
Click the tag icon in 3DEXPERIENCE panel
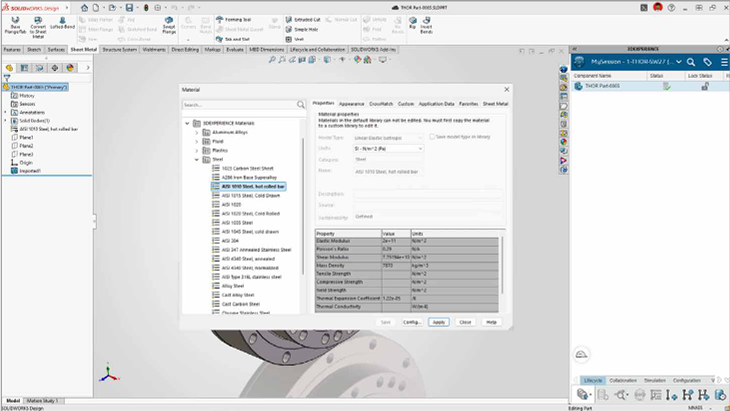click(x=708, y=62)
